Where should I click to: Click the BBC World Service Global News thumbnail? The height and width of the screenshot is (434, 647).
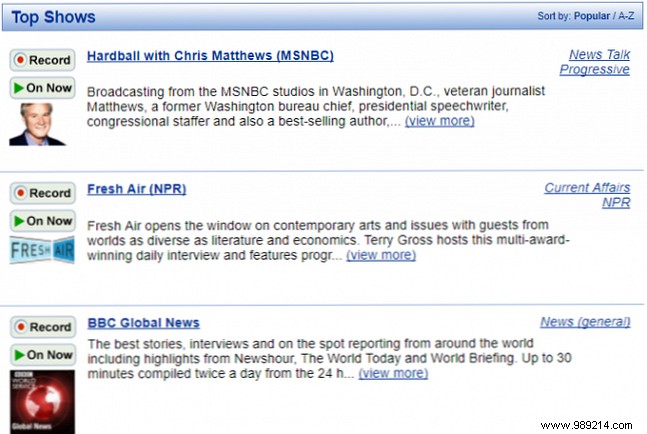(36, 401)
